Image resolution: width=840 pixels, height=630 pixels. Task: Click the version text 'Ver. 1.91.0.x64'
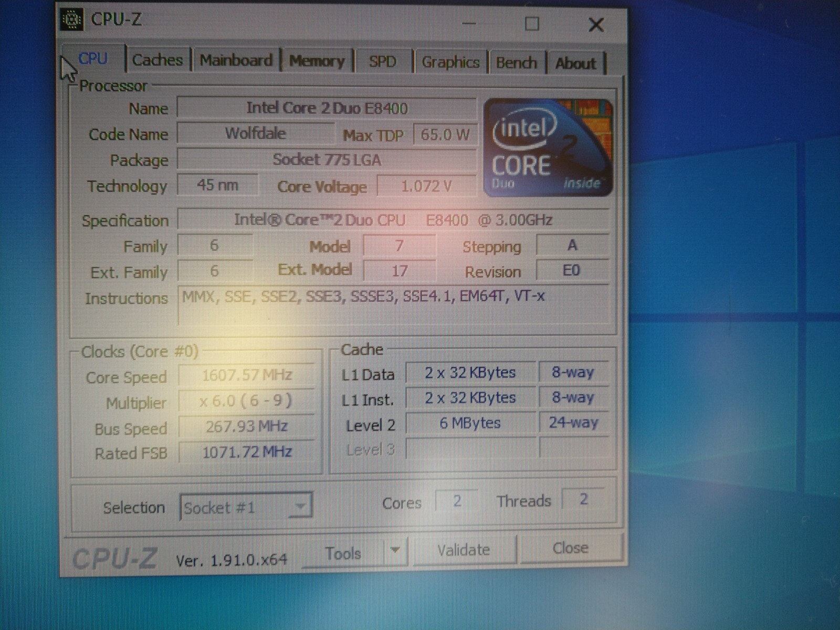(232, 560)
